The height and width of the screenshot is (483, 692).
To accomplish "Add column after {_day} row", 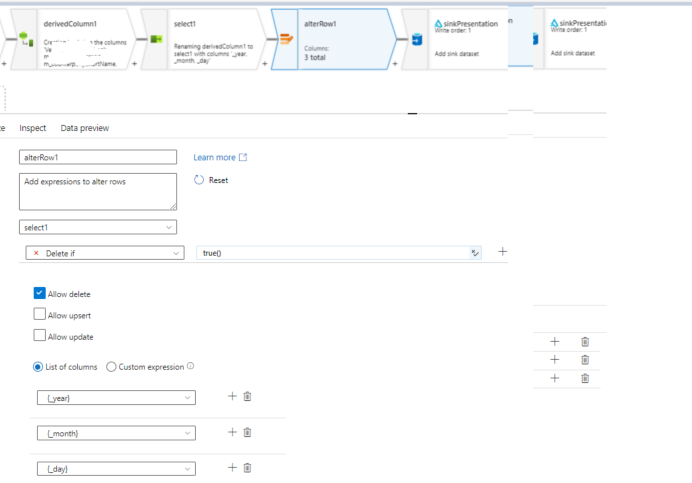I will (x=232, y=467).
